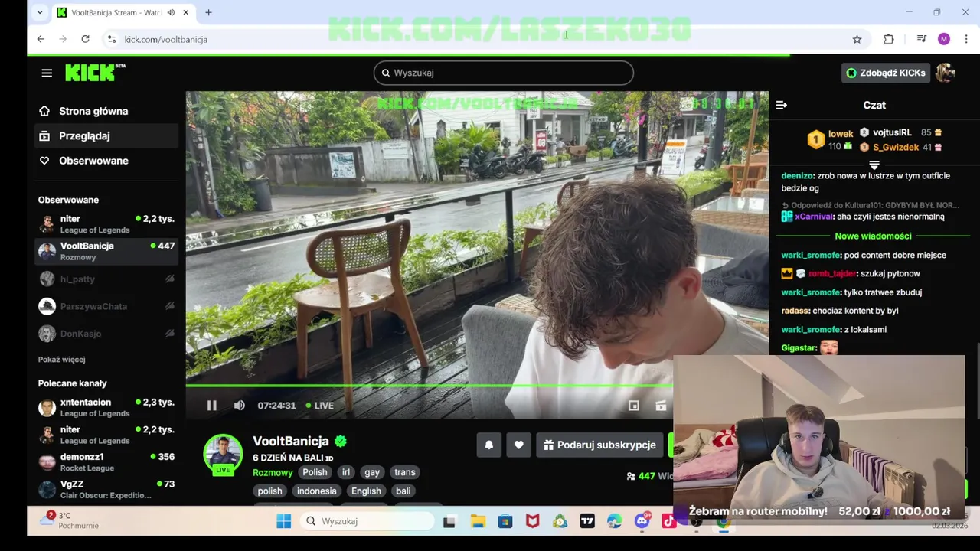
Task: Click the heart follow button
Action: click(518, 445)
